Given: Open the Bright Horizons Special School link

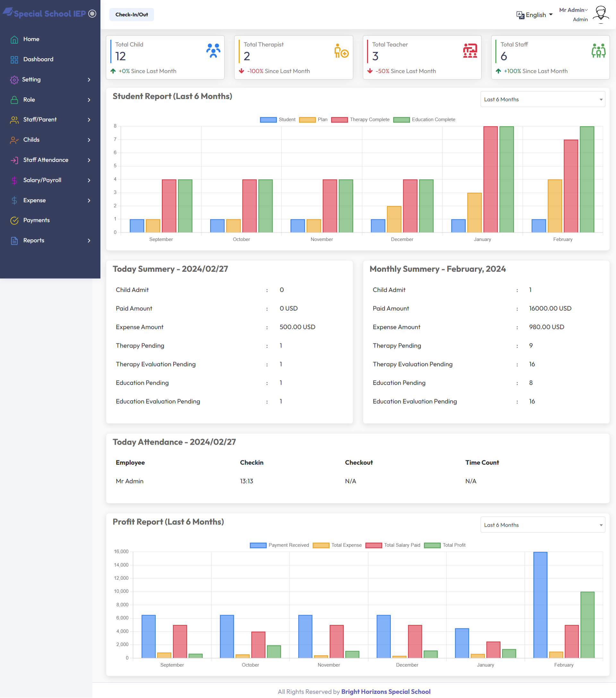Looking at the screenshot, I should pos(385,692).
